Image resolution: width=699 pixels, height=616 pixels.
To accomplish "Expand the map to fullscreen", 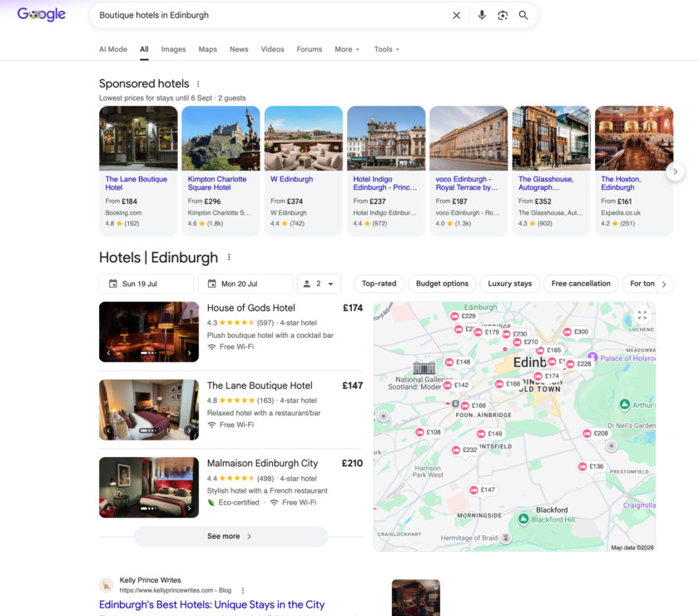I will click(642, 315).
